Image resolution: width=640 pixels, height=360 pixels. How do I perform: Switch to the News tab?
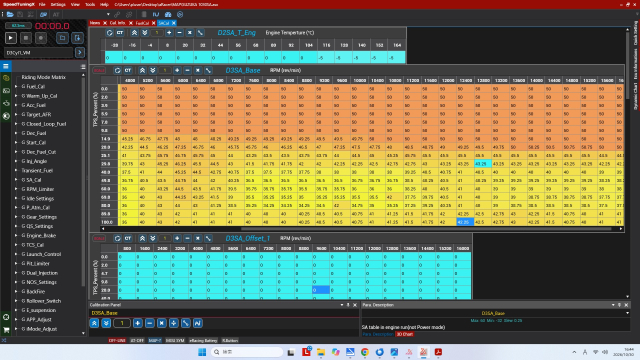[x=95, y=23]
